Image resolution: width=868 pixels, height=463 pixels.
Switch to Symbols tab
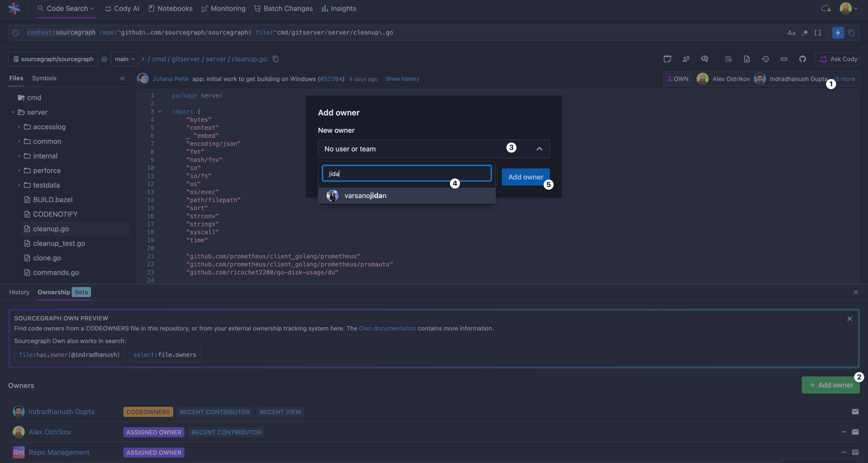click(x=44, y=78)
